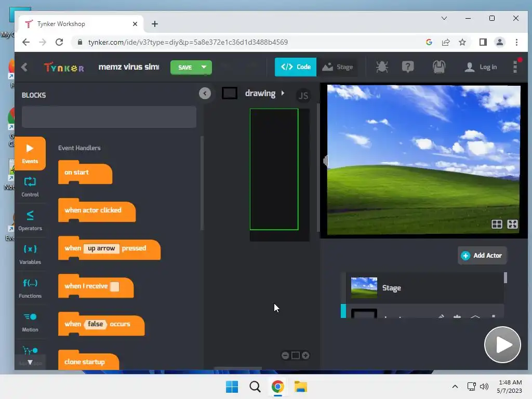This screenshot has height=399, width=532.
Task: Open the backpack icon in toolbar
Action: click(438, 67)
